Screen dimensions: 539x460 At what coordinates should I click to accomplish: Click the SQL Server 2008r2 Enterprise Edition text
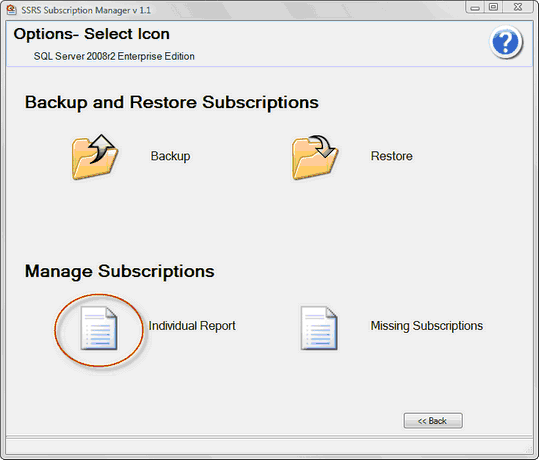click(x=114, y=56)
